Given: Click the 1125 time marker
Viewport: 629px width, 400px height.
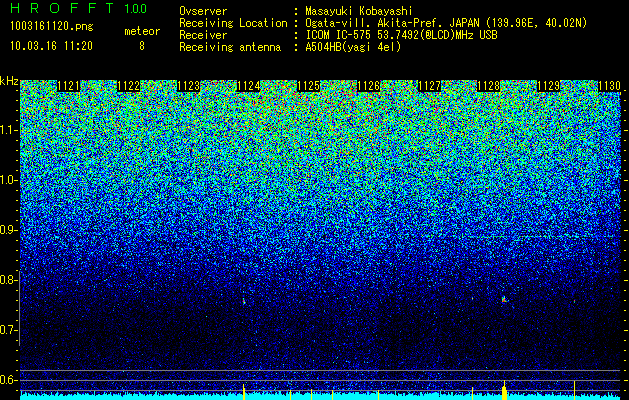Looking at the screenshot, I should [x=308, y=86].
